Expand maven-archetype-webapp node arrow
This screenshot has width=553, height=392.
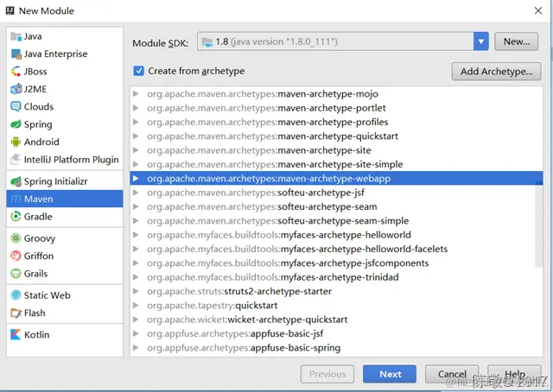[136, 179]
